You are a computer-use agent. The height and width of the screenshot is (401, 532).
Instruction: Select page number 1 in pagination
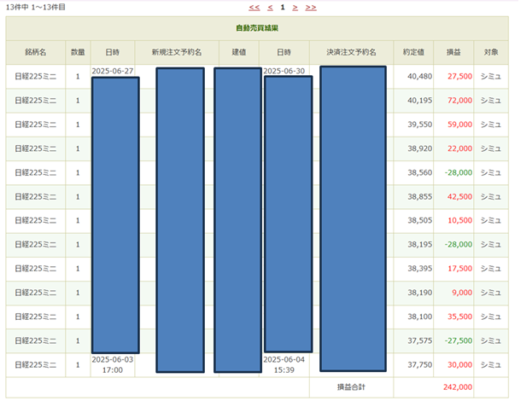(x=283, y=7)
